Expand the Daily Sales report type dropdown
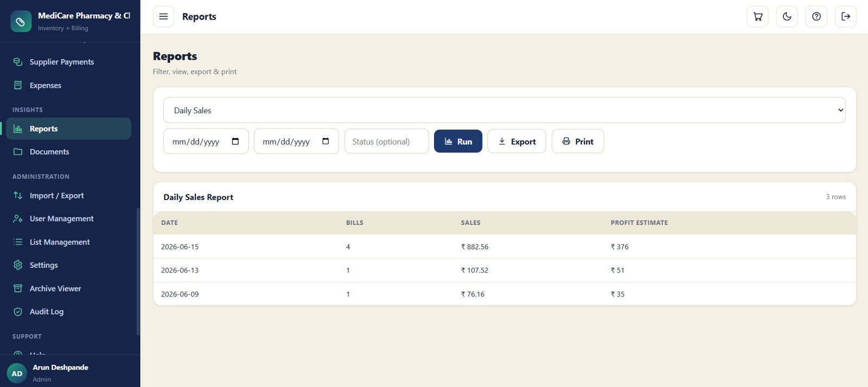The height and width of the screenshot is (387, 868). (504, 110)
